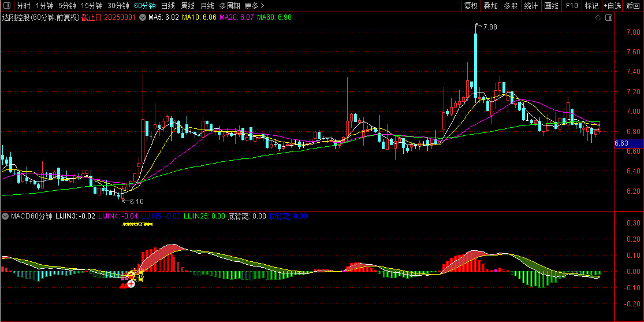Open F10 company info
Image resolution: width=644 pixels, height=322 pixels.
click(572, 6)
